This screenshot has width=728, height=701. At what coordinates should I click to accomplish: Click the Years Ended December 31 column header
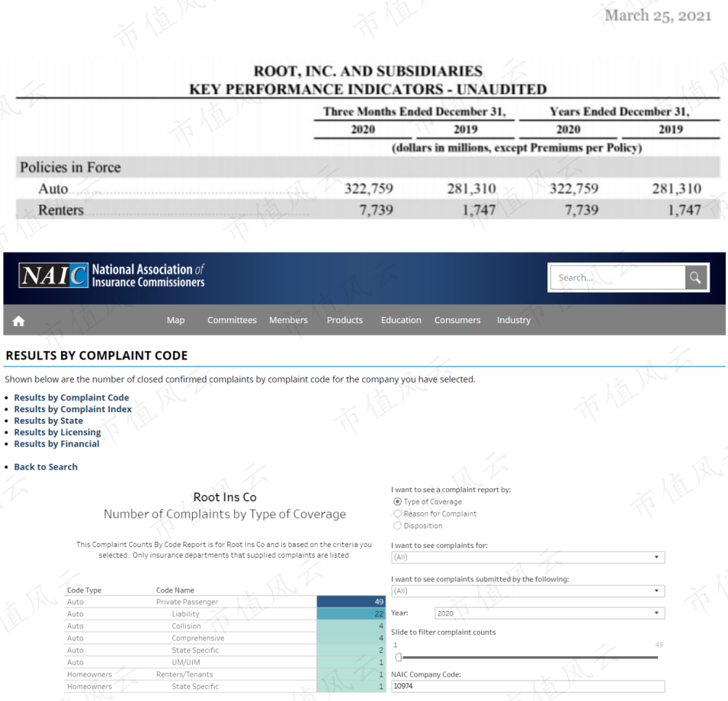[x=619, y=111]
